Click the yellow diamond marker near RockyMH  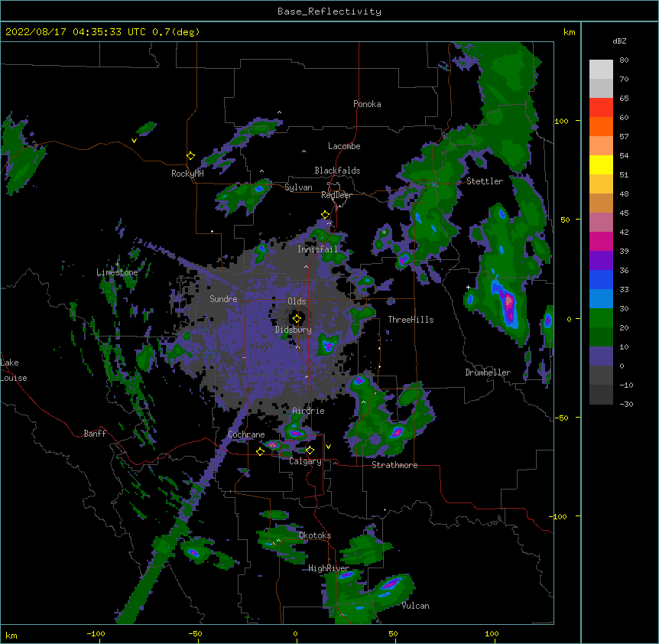[190, 156]
